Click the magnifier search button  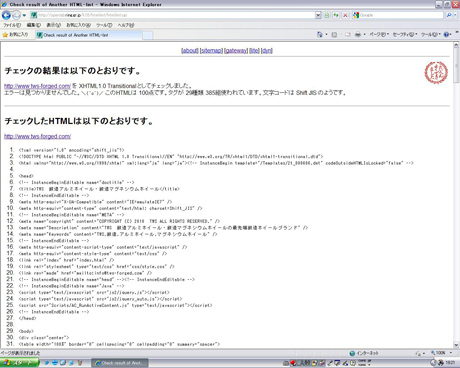tap(449, 15)
